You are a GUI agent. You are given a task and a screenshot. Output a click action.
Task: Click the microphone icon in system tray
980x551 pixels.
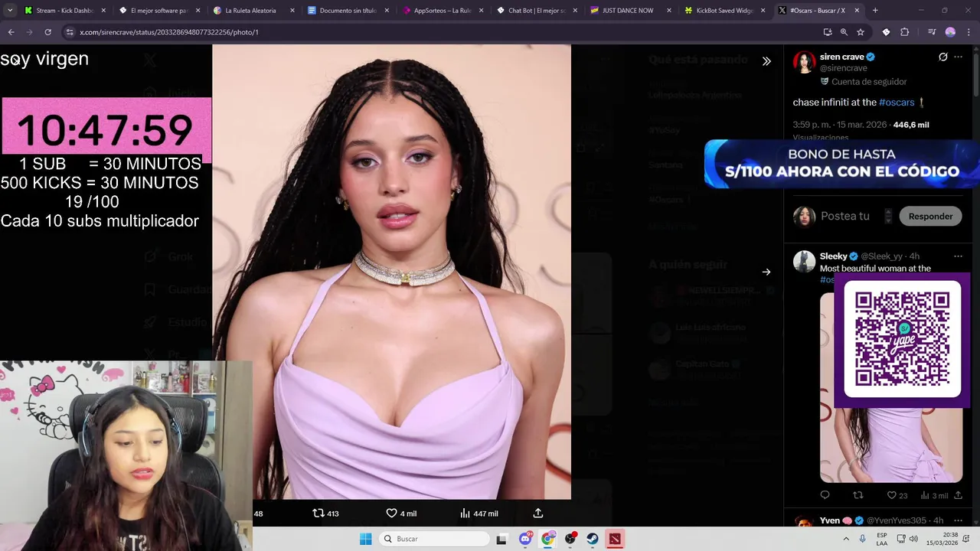(863, 539)
